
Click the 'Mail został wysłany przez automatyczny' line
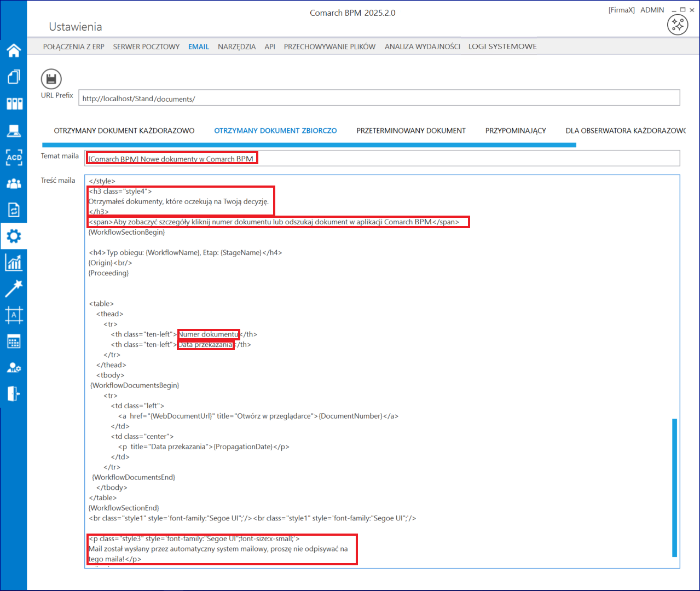click(218, 549)
